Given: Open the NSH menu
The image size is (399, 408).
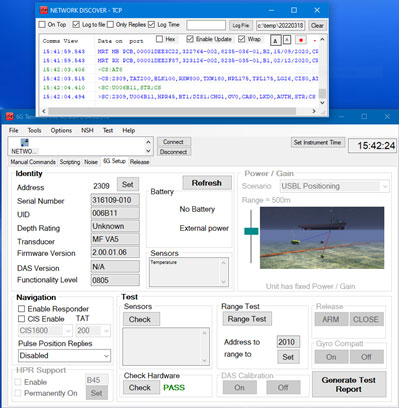Looking at the screenshot, I should [x=87, y=130].
